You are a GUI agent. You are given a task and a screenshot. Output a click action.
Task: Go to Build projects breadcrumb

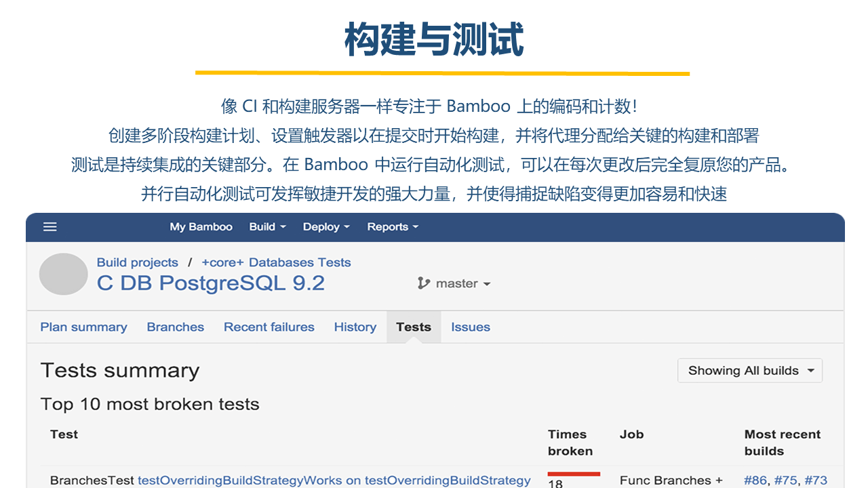pyautogui.click(x=138, y=262)
